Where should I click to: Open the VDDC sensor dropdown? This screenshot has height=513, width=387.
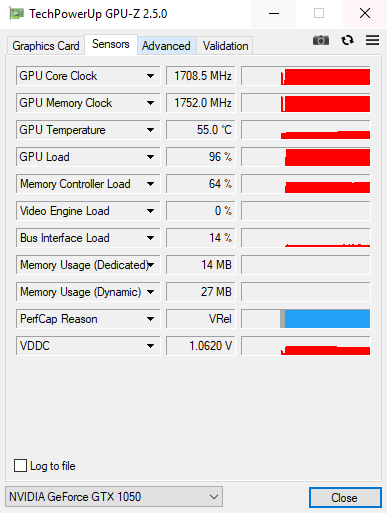pos(150,346)
